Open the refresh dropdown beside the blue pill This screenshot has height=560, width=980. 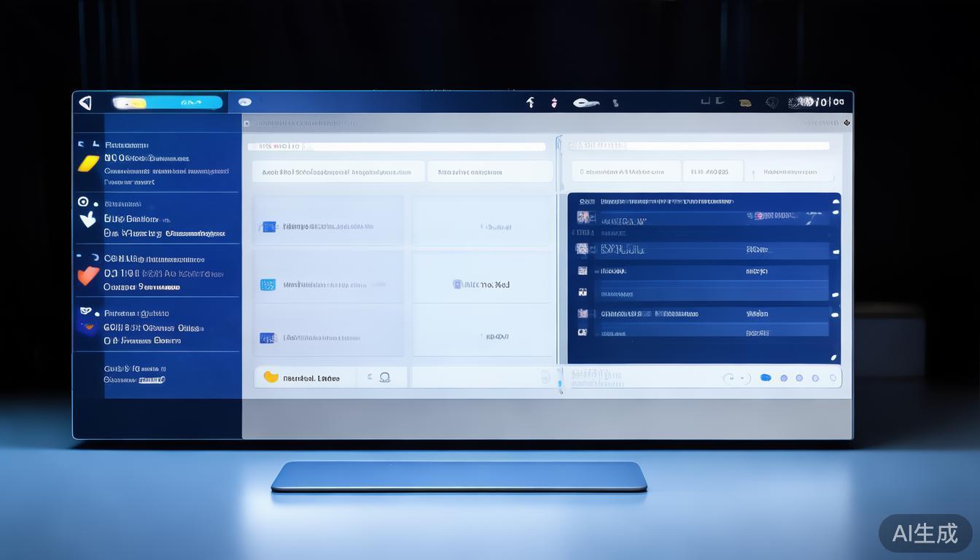pos(735,378)
